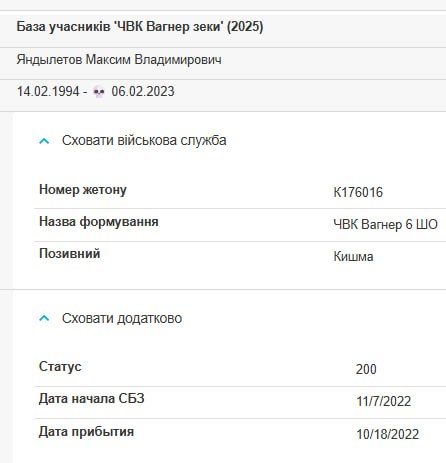
Task: Click the 'Назва формування' field label
Action: 99,222
